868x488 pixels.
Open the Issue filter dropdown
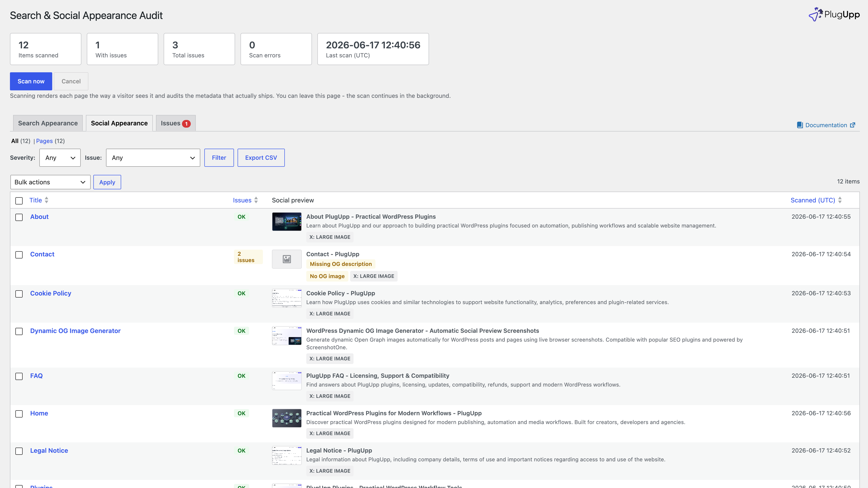point(153,158)
